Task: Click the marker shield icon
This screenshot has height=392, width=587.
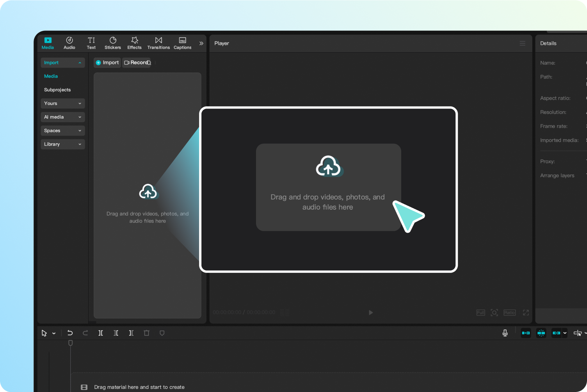Action: click(162, 333)
